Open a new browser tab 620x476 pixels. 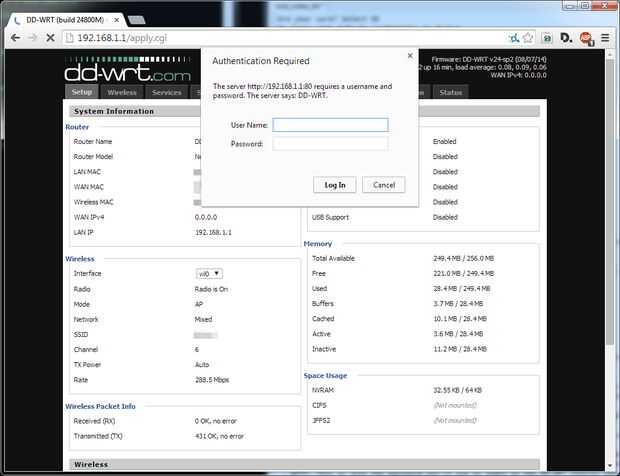pos(137,20)
